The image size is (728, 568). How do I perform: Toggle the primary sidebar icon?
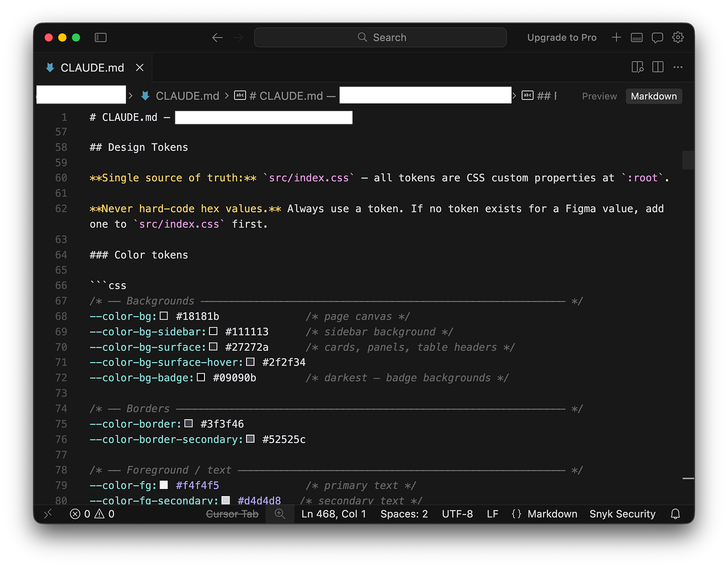(100, 37)
